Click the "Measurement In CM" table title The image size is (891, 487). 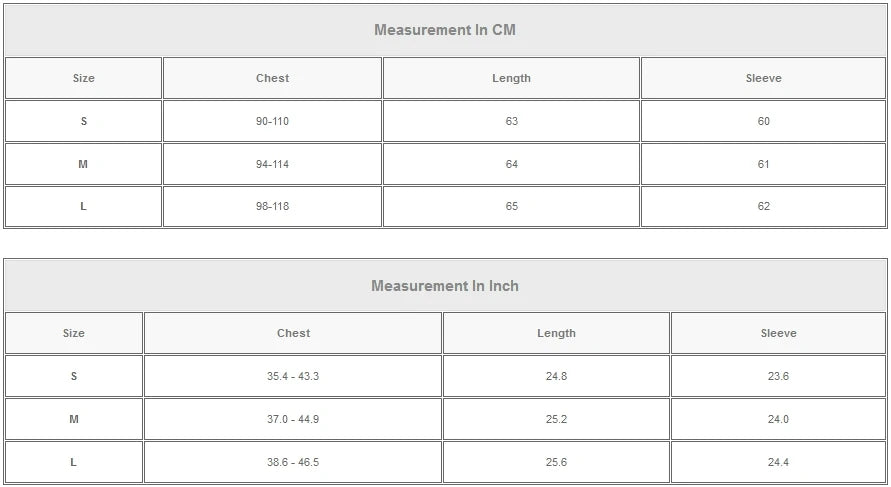pyautogui.click(x=445, y=30)
